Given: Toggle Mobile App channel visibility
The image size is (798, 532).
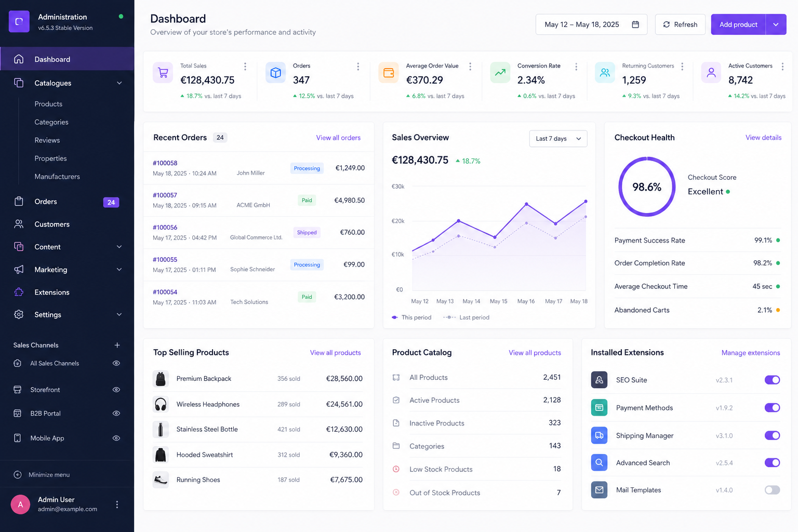Looking at the screenshot, I should coord(116,438).
